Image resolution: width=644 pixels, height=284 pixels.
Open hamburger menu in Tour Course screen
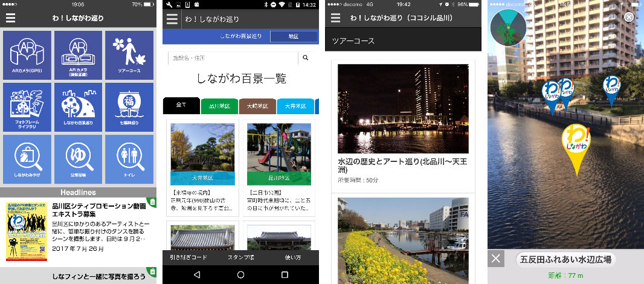point(335,18)
